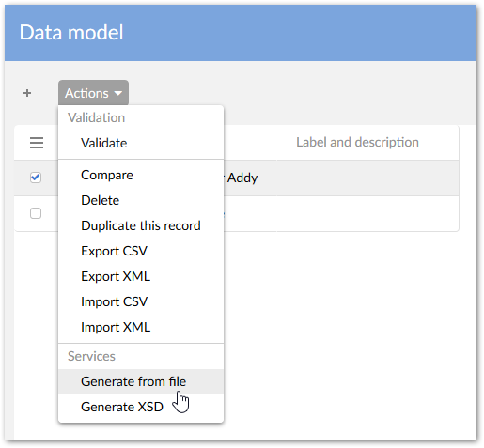Click the Actions dropdown arrow
This screenshot has width=484, height=448.
[118, 93]
